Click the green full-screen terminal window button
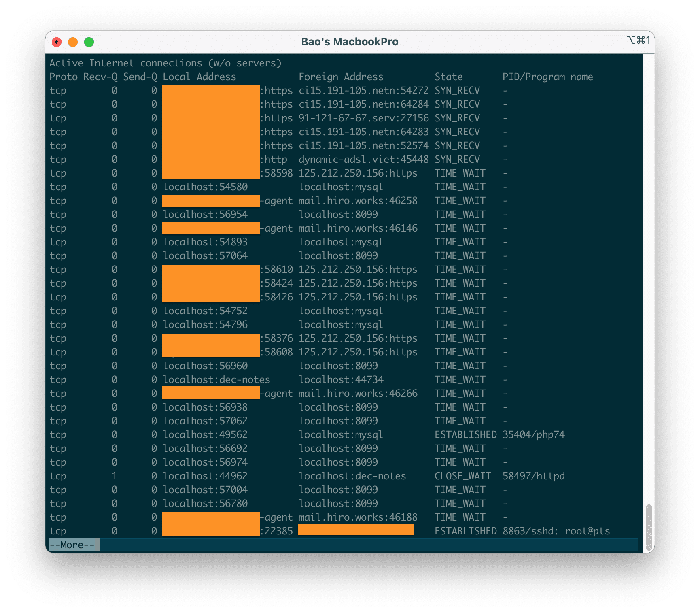The width and height of the screenshot is (700, 613). (x=89, y=42)
